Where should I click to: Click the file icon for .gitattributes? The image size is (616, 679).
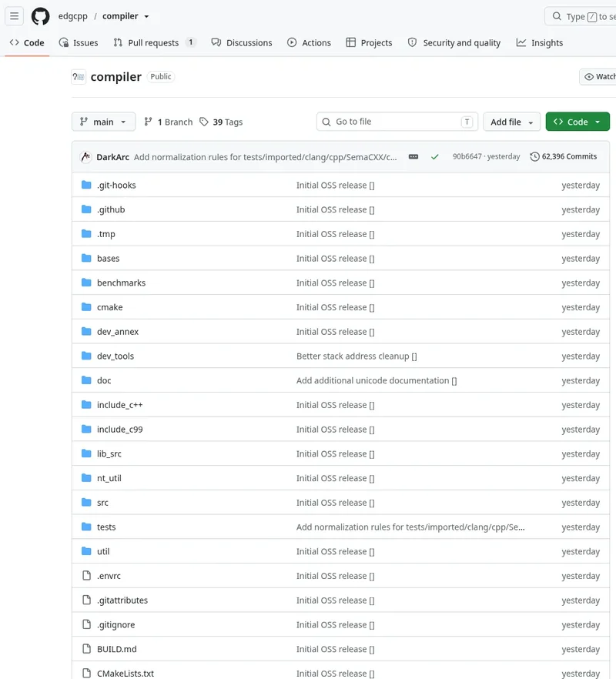[87, 600]
